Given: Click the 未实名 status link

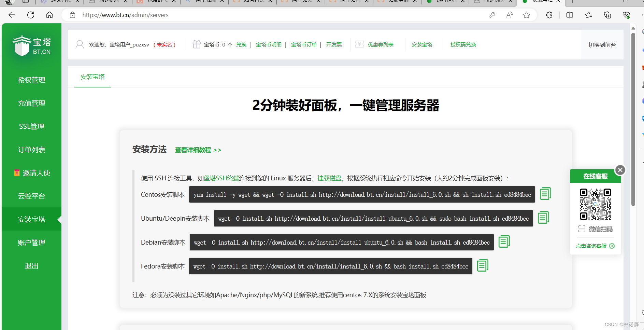Looking at the screenshot, I should point(164,45).
